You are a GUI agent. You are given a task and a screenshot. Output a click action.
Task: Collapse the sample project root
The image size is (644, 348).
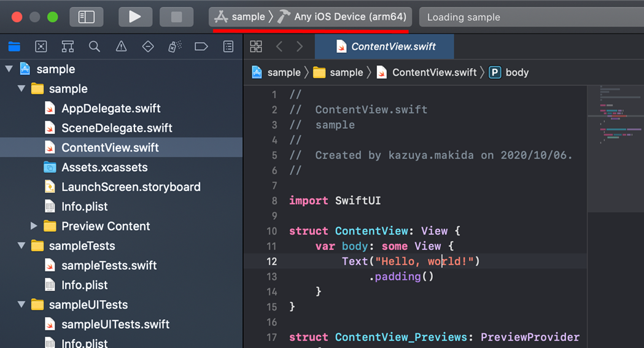(9, 69)
